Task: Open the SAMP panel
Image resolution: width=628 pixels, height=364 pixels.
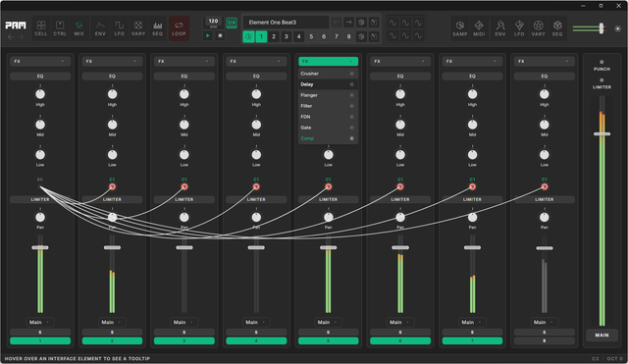Action: [x=460, y=28]
